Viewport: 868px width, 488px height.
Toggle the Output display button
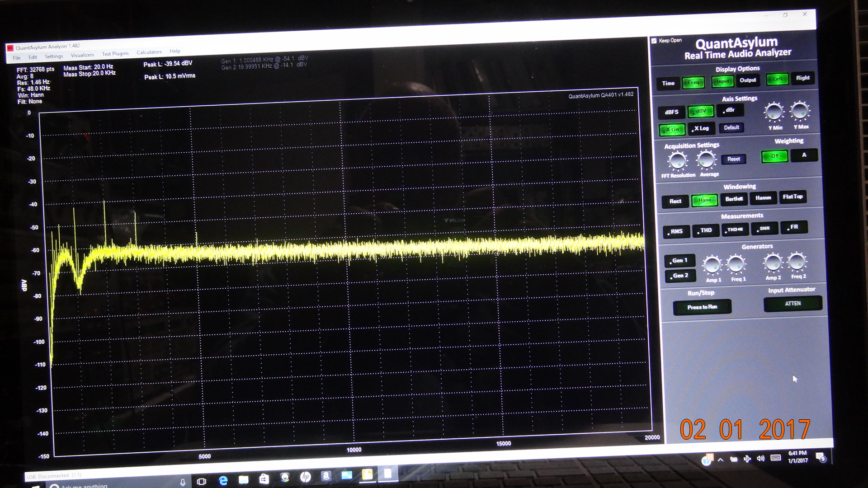pos(748,80)
